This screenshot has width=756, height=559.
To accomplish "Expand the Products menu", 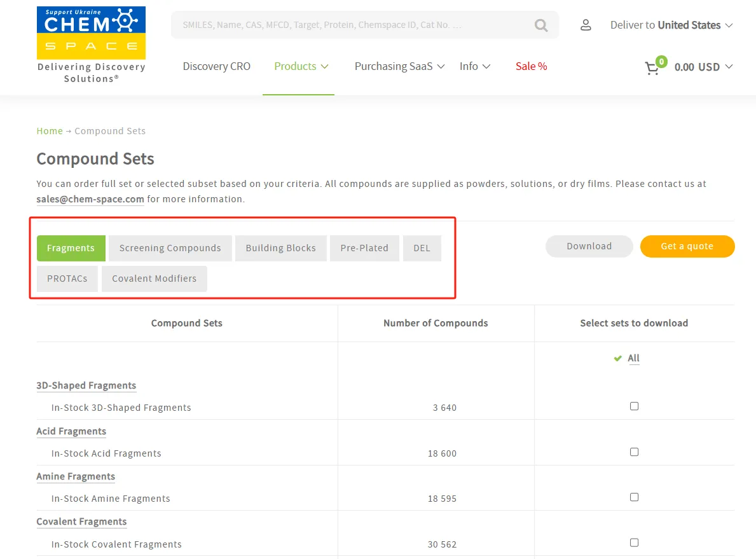I will (x=301, y=67).
